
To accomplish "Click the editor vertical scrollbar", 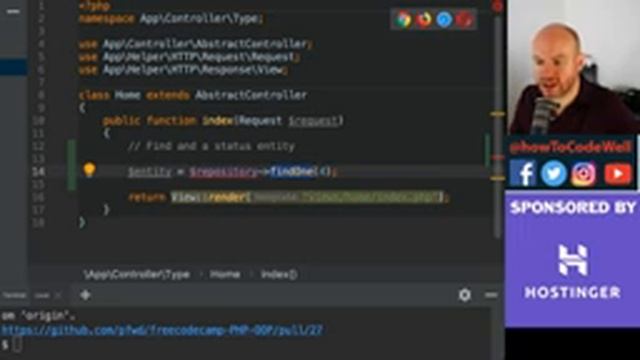I will click(x=497, y=127).
